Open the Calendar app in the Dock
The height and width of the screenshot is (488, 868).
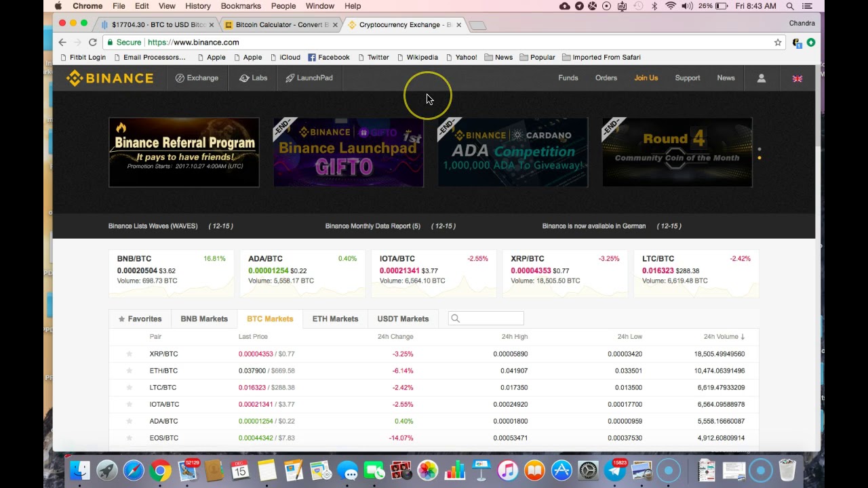coord(240,470)
